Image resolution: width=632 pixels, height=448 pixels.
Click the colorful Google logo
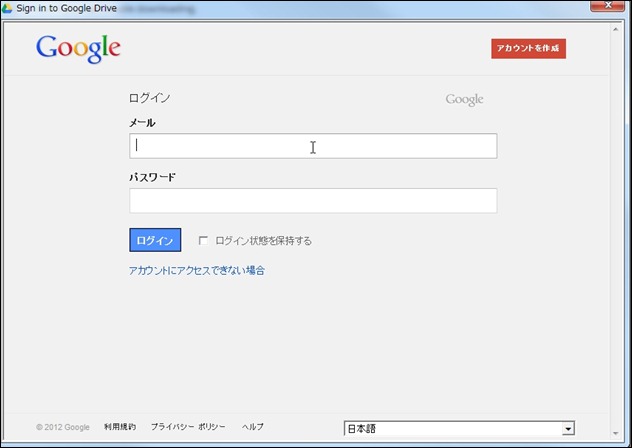point(78,49)
